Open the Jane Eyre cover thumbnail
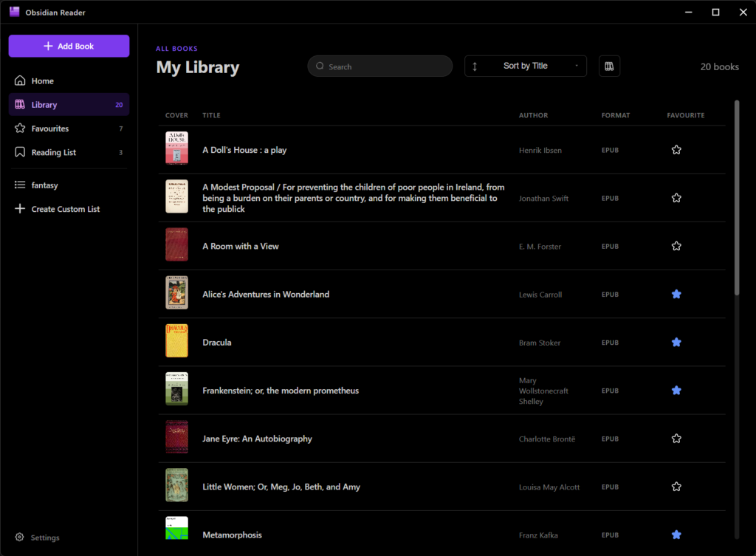Viewport: 756px width, 556px height. click(177, 437)
